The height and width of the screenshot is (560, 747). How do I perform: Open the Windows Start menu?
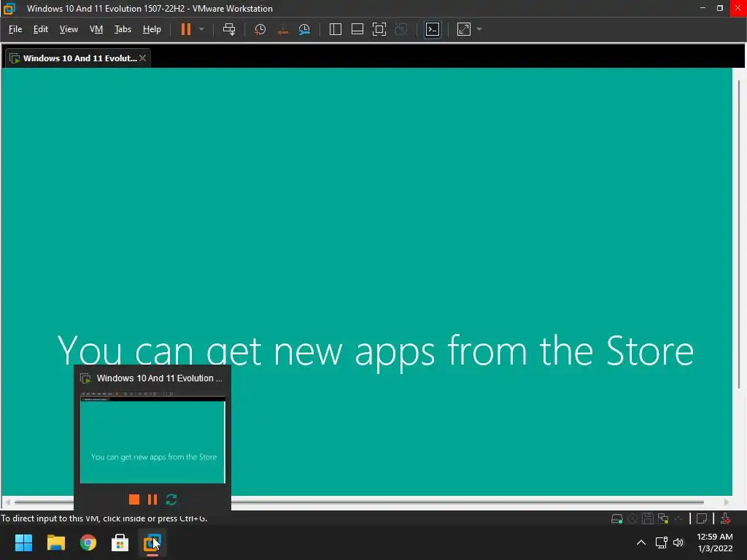[23, 542]
